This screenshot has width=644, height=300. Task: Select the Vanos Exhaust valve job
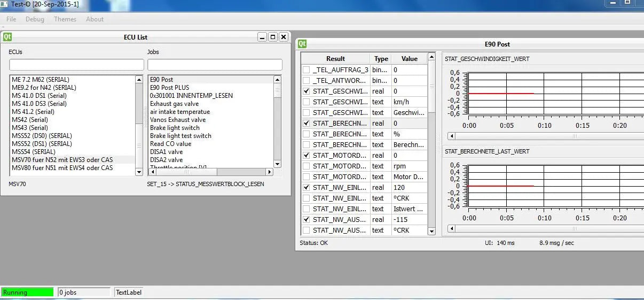(x=177, y=120)
